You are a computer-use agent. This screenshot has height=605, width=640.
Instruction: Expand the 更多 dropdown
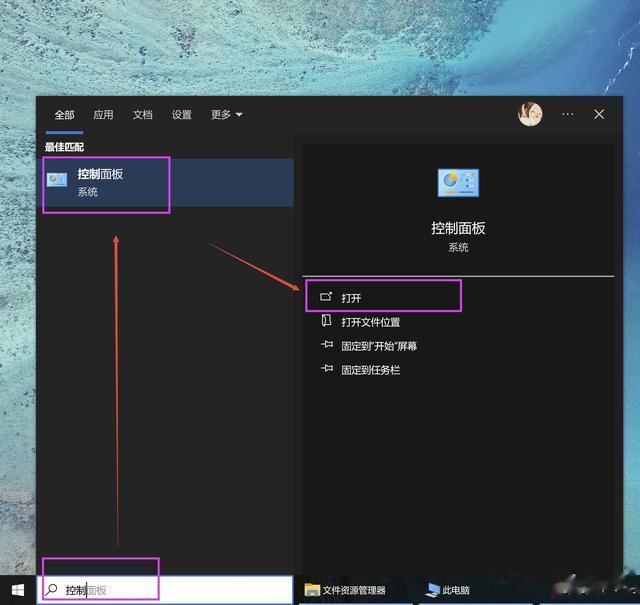pos(227,115)
